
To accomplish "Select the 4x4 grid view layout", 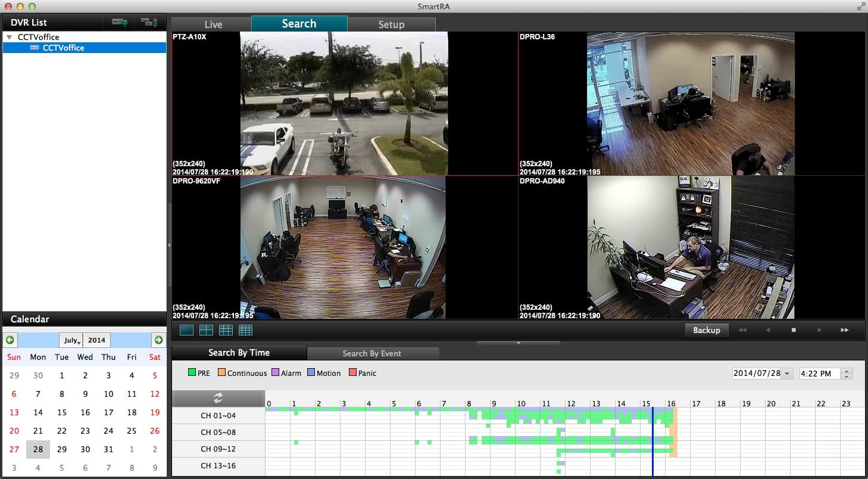I will click(x=245, y=330).
